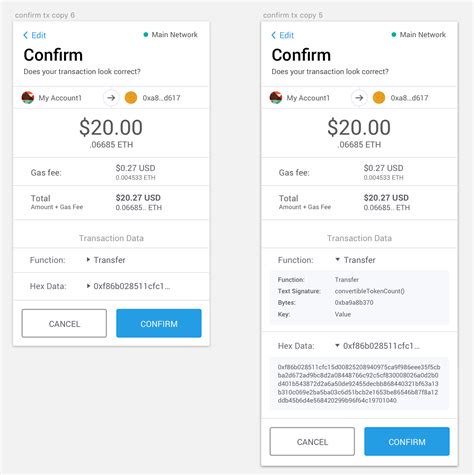This screenshot has width=474, height=475.
Task: Click CONFIRM button in right panel
Action: [x=407, y=441]
